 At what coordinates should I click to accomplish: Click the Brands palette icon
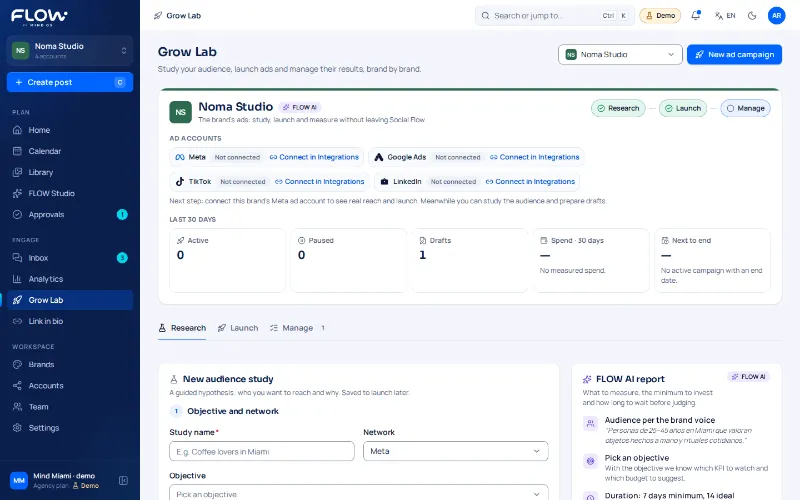pos(17,364)
